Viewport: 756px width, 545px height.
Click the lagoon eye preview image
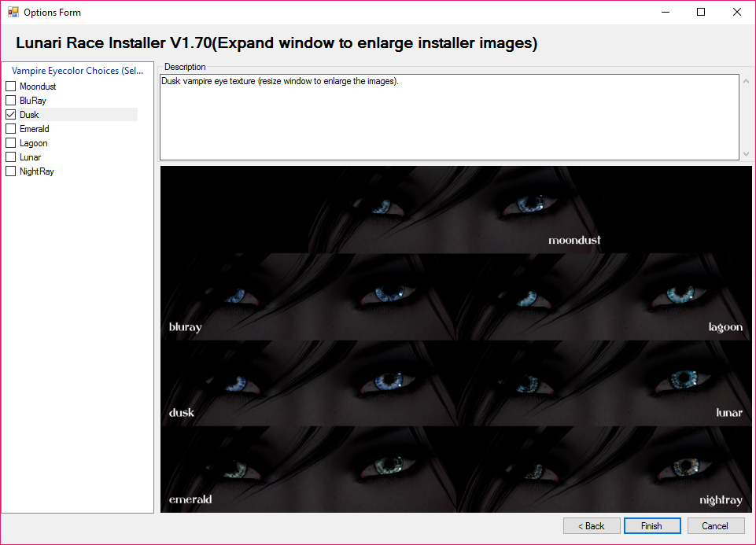pos(603,296)
